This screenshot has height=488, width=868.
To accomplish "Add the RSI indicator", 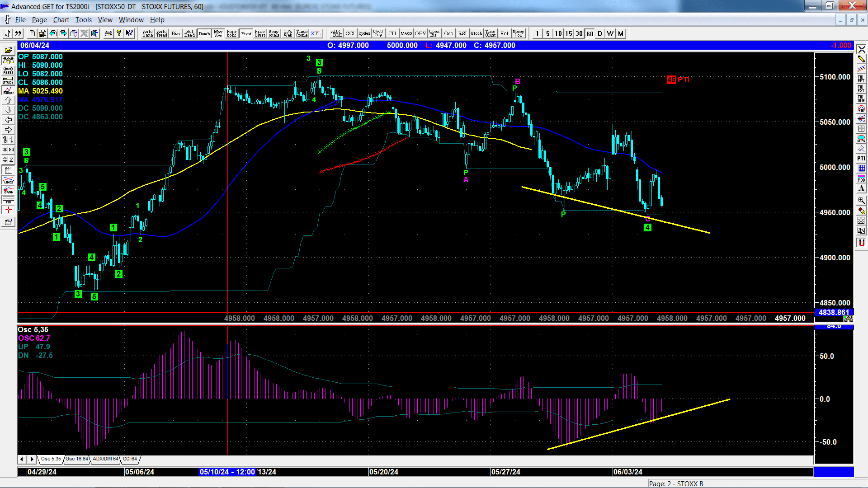I will [x=462, y=33].
